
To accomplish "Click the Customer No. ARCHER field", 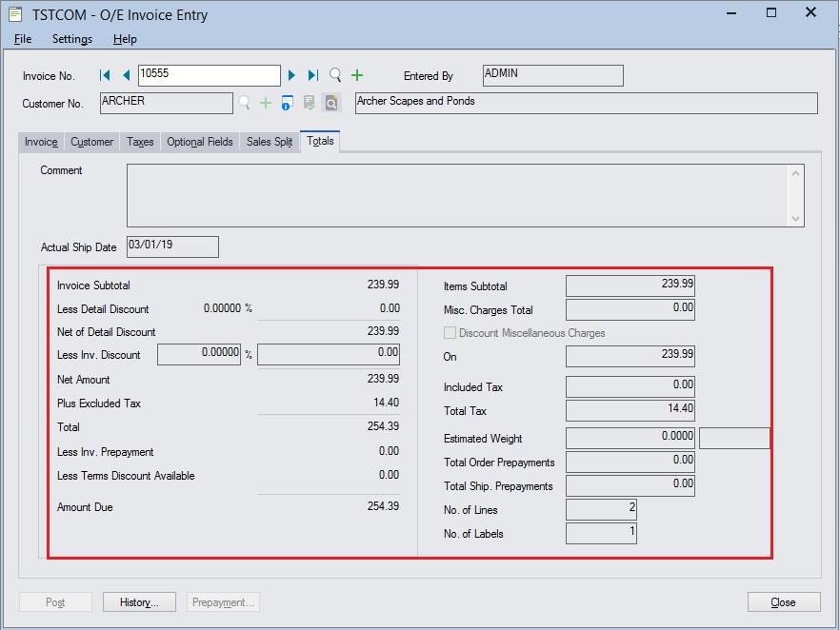I will click(x=167, y=103).
